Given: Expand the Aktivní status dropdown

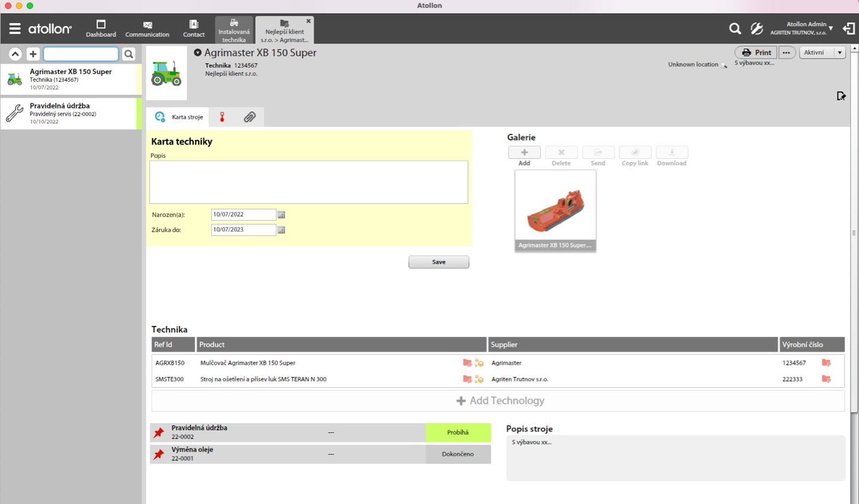Looking at the screenshot, I should pyautogui.click(x=839, y=52).
